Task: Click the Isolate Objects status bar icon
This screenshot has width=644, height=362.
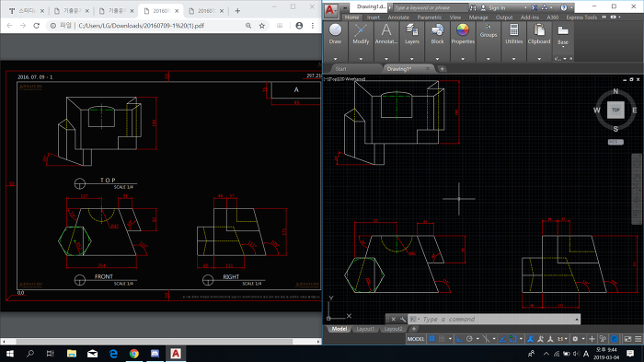Action: (603, 339)
